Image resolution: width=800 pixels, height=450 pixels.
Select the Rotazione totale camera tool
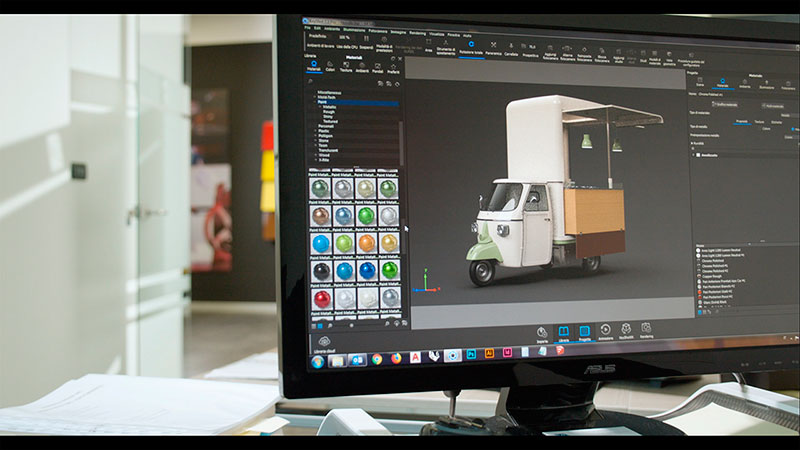click(470, 47)
